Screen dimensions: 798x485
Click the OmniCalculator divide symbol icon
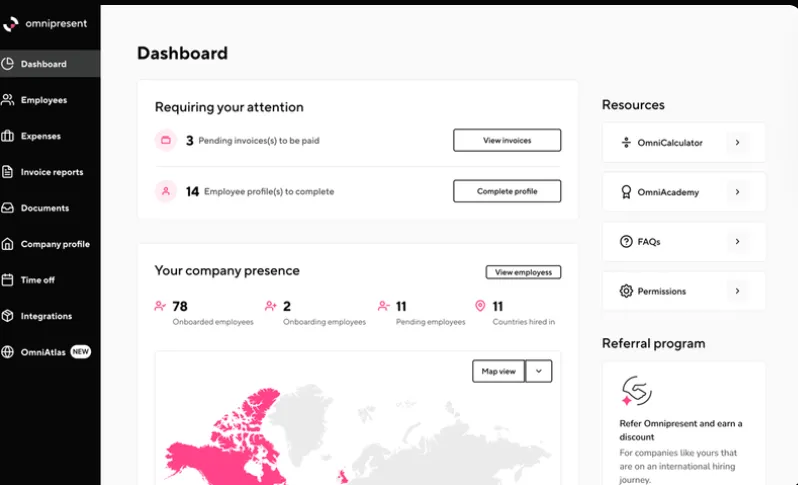(x=626, y=142)
